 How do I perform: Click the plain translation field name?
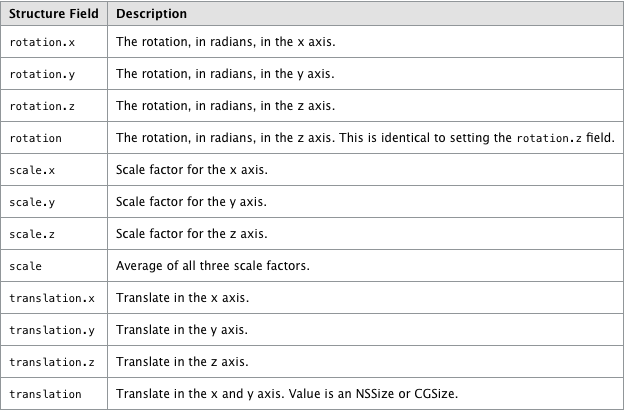coord(45,395)
